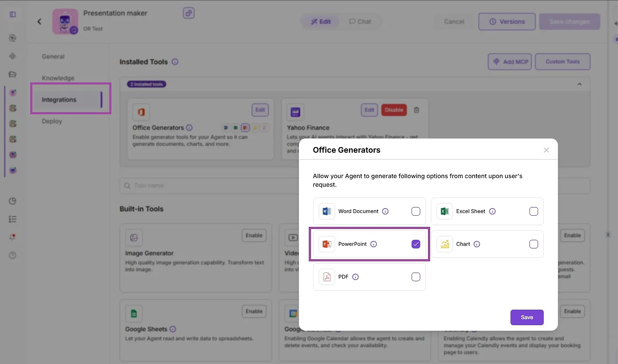Open the analytics pie chart icon
Image resolution: width=618 pixels, height=364 pixels.
point(13,201)
